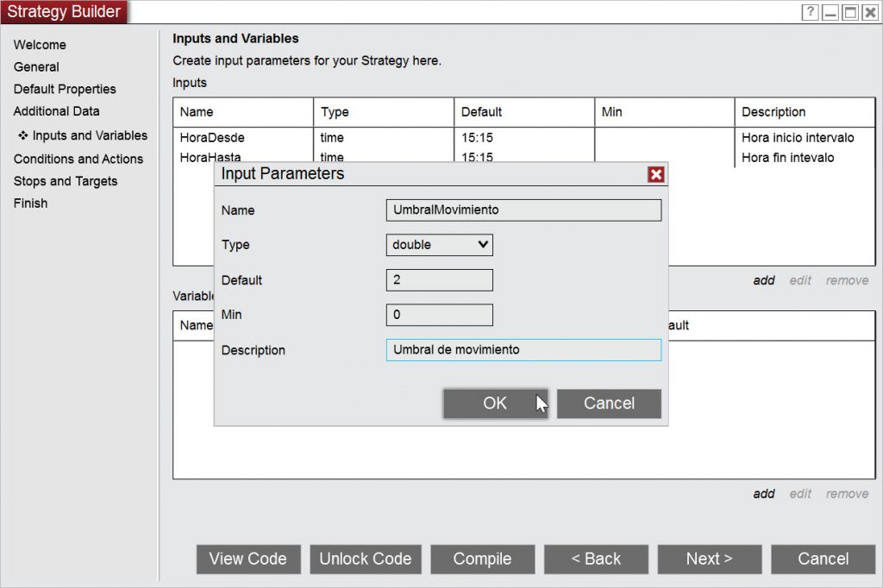The image size is (883, 588).
Task: Open the Type dropdown showing double
Action: [439, 245]
